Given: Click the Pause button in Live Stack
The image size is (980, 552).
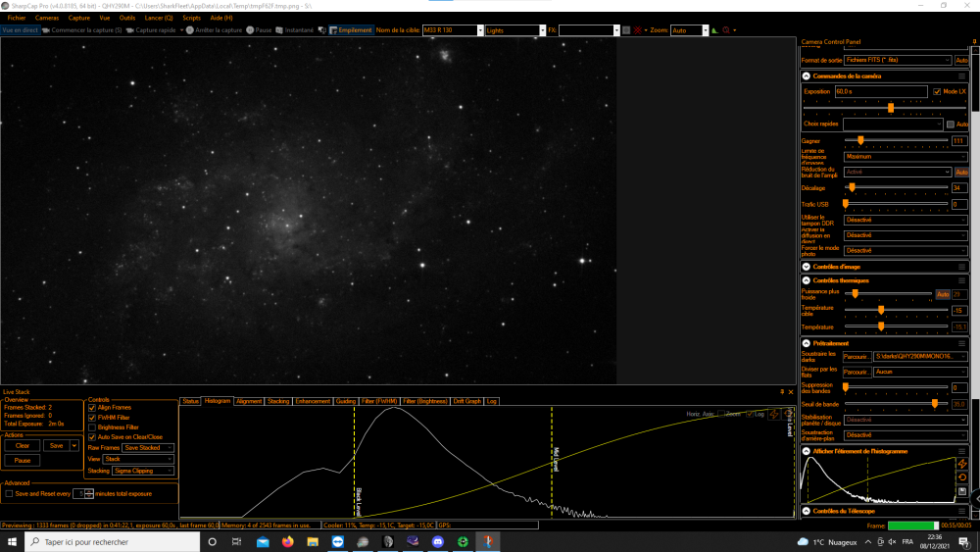Looking at the screenshot, I should coord(23,460).
